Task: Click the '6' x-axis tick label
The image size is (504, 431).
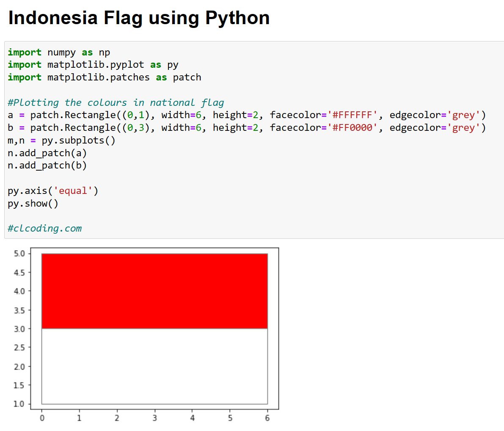Action: (x=267, y=417)
